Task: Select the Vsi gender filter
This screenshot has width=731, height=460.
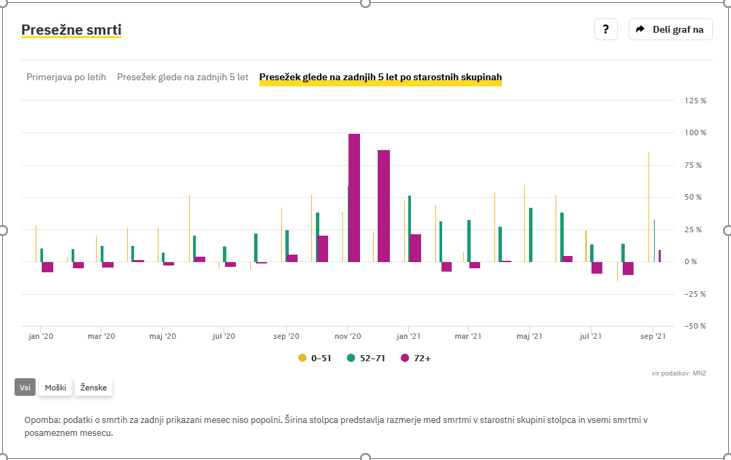Action: click(25, 387)
